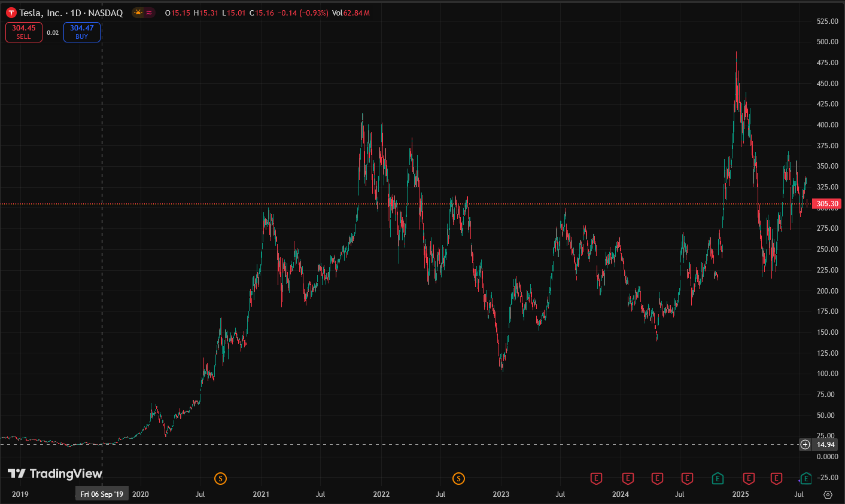This screenshot has width=845, height=504.
Task: Open the earnings marker at the start of 2025
Action: tap(749, 478)
